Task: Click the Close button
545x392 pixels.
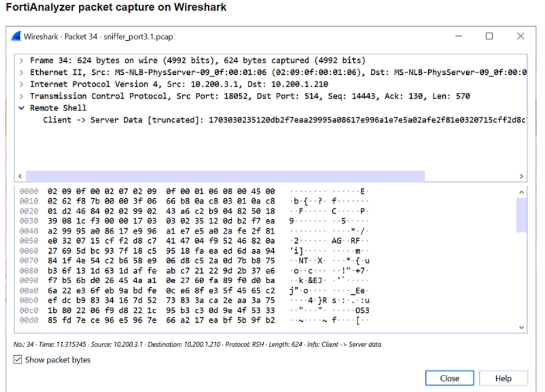Action: (449, 378)
